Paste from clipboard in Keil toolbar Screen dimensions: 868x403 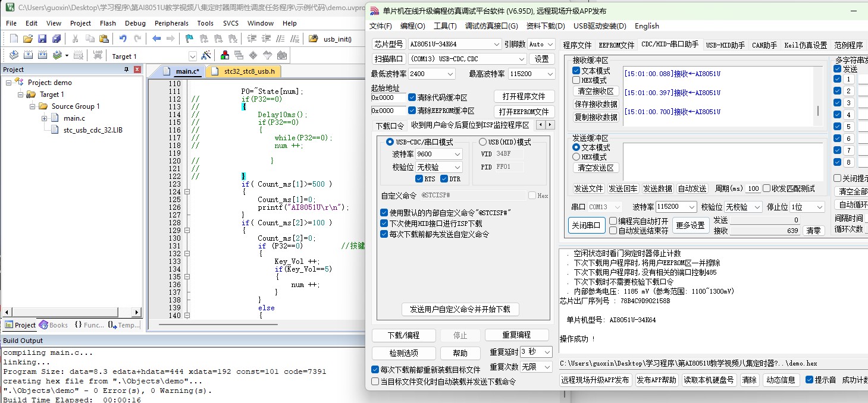[104, 39]
